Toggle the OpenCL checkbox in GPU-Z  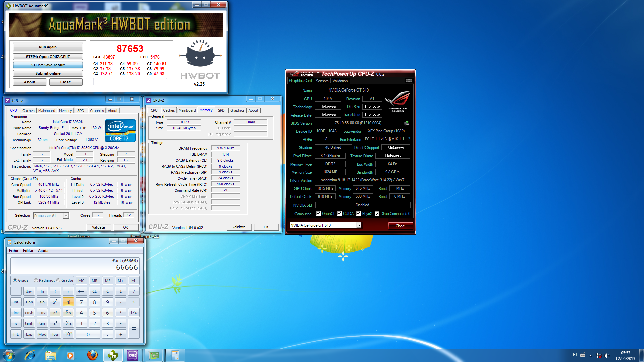319,214
